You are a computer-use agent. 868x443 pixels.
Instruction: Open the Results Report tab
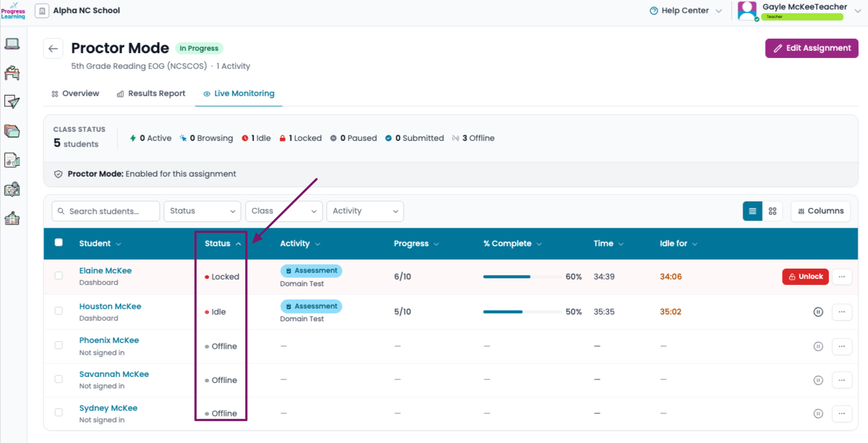[x=151, y=94]
